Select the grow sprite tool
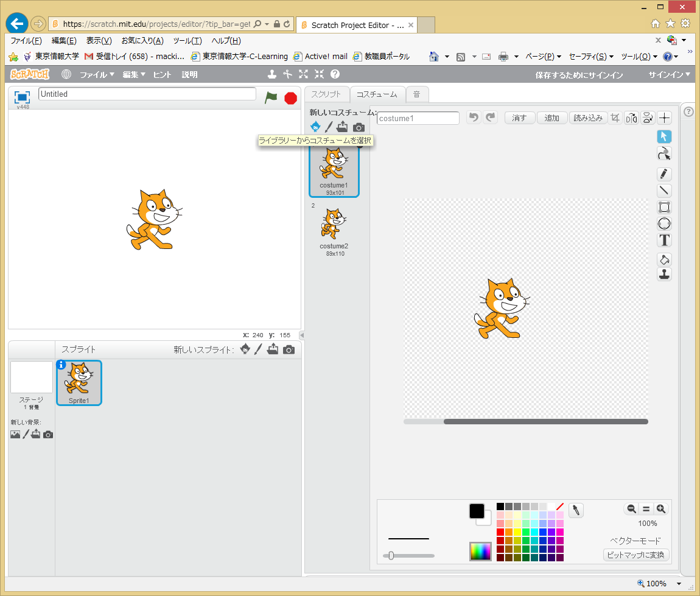Image resolution: width=700 pixels, height=596 pixels. (304, 74)
